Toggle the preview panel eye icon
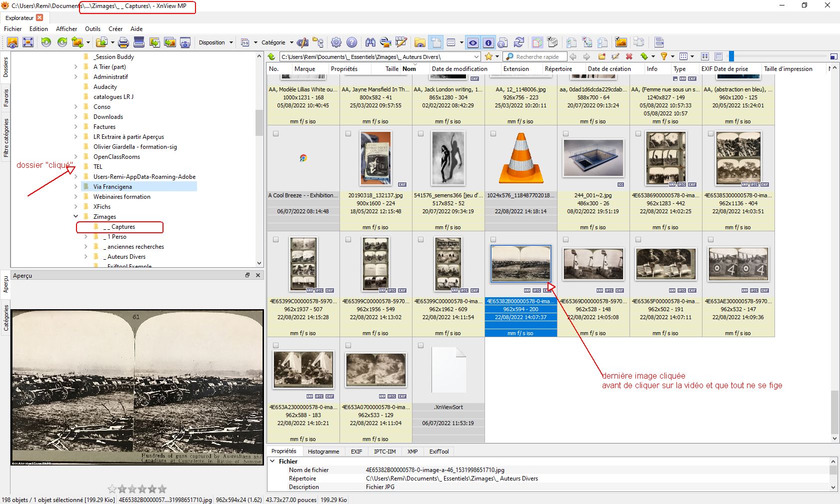This screenshot has height=504, width=840. [x=472, y=42]
